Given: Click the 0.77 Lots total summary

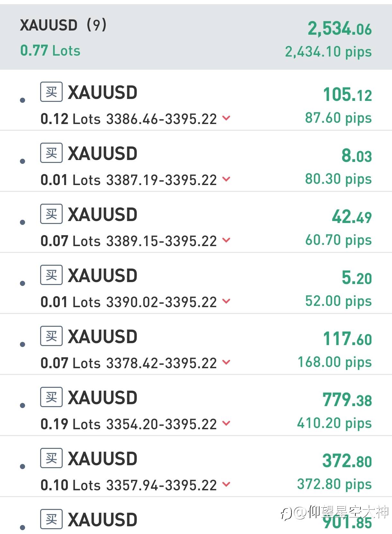Looking at the screenshot, I should coord(50,51).
